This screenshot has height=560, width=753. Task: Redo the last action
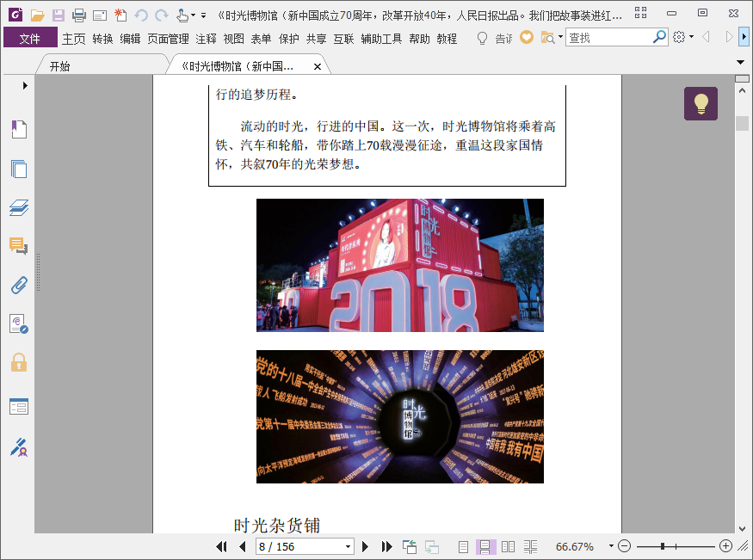(162, 15)
